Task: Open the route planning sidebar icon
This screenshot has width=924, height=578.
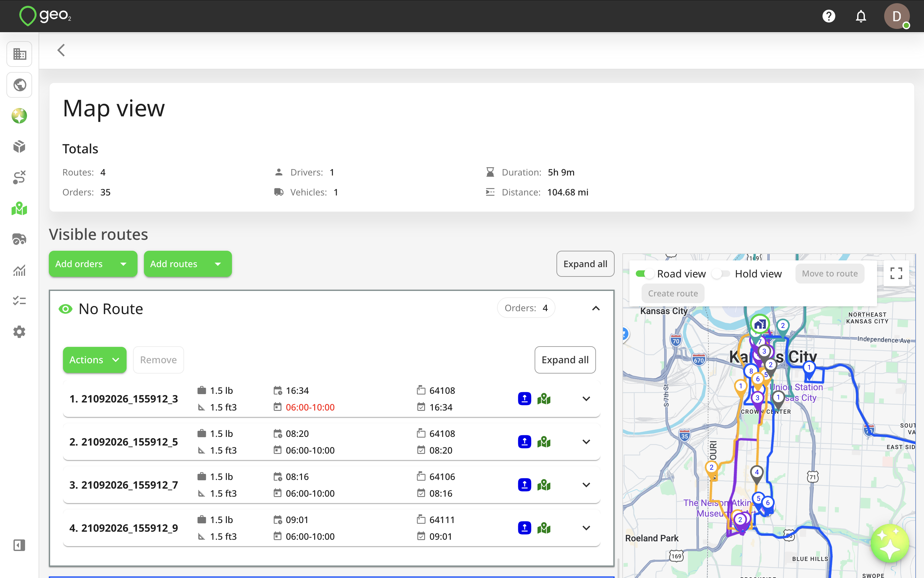Action: 20,177
